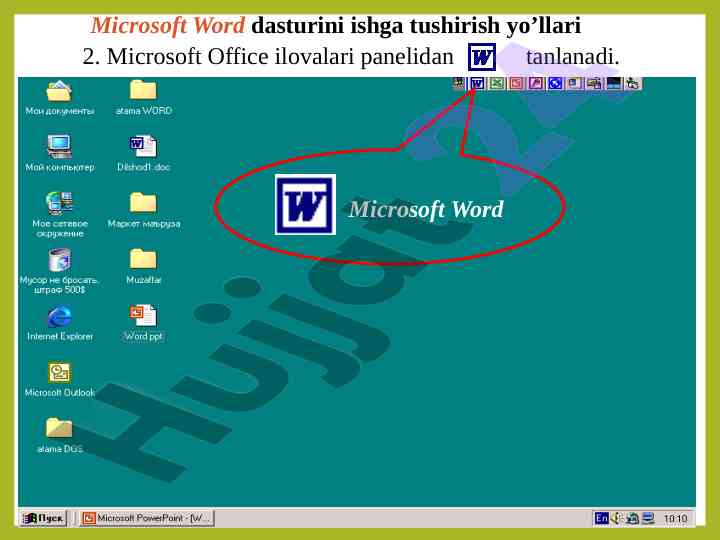Click the Пуск start button
The height and width of the screenshot is (540, 720).
(44, 518)
